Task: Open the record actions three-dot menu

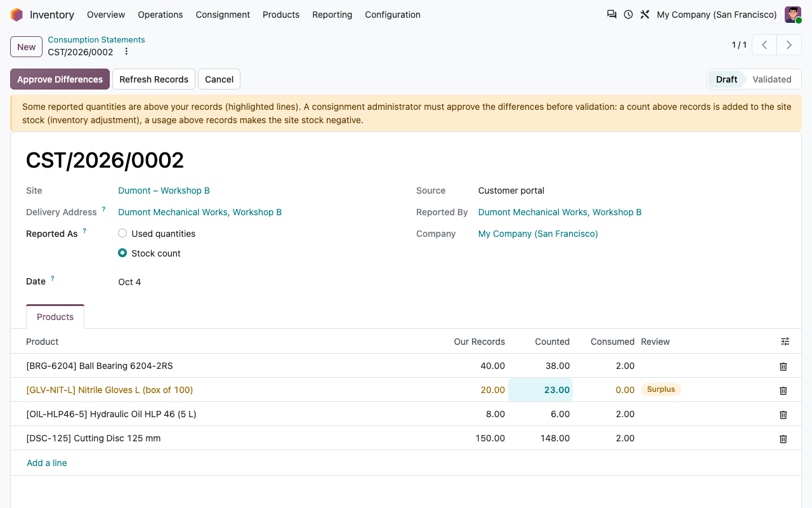Action: (126, 52)
